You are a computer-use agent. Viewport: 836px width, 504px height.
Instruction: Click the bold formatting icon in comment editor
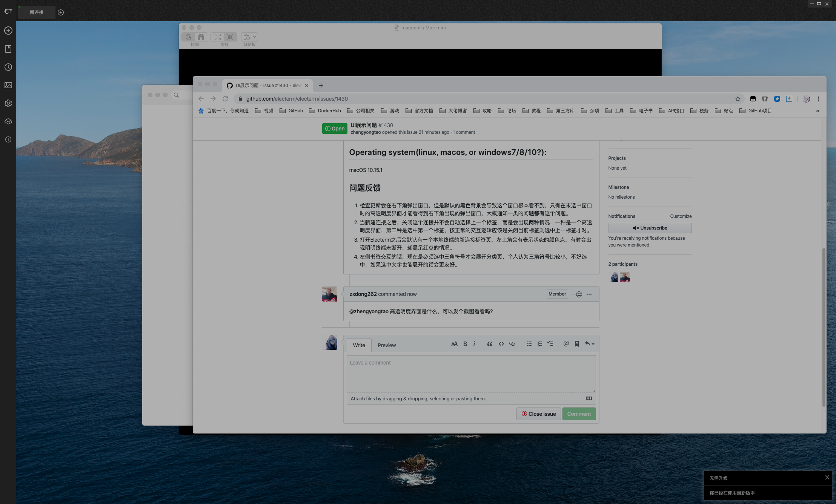pos(465,344)
